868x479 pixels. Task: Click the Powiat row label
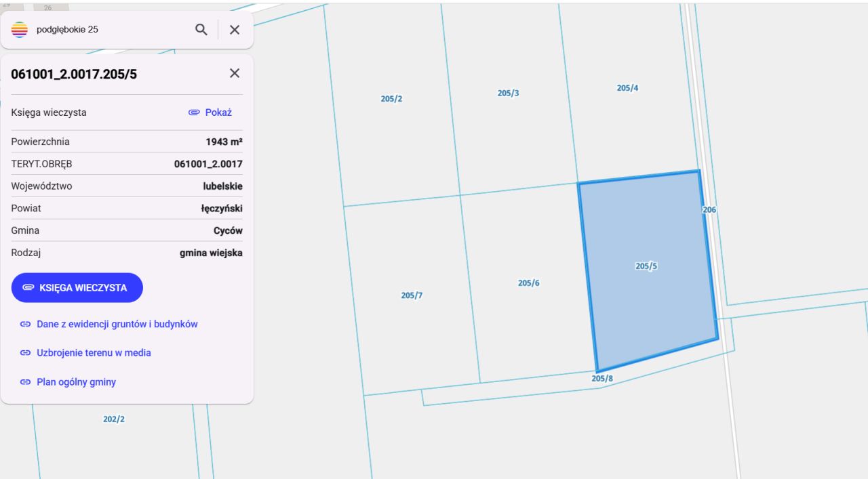coord(26,209)
